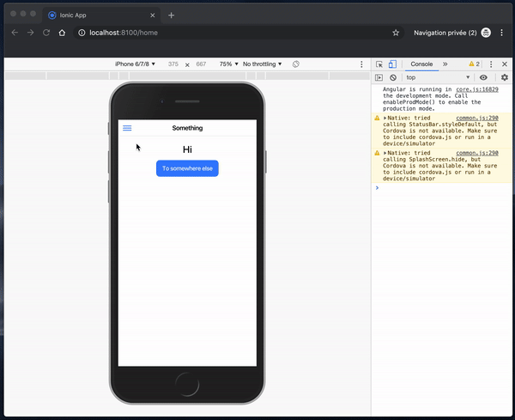Show more DevTools tabs chevron

coord(445,64)
